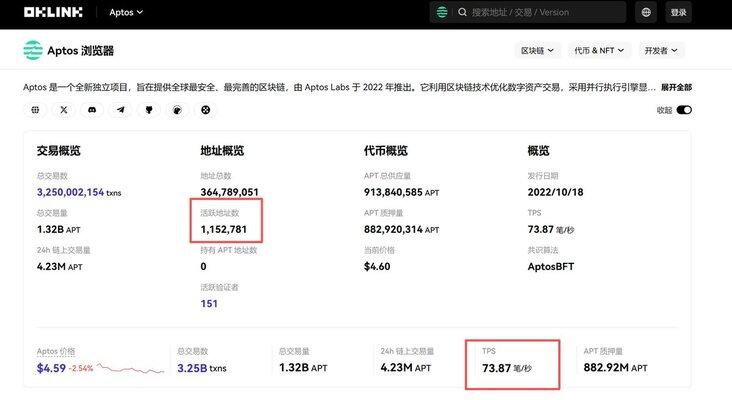Click the Aptos logo beside Aptos 浏览器
Screen dimensions: 732x400
[33, 50]
